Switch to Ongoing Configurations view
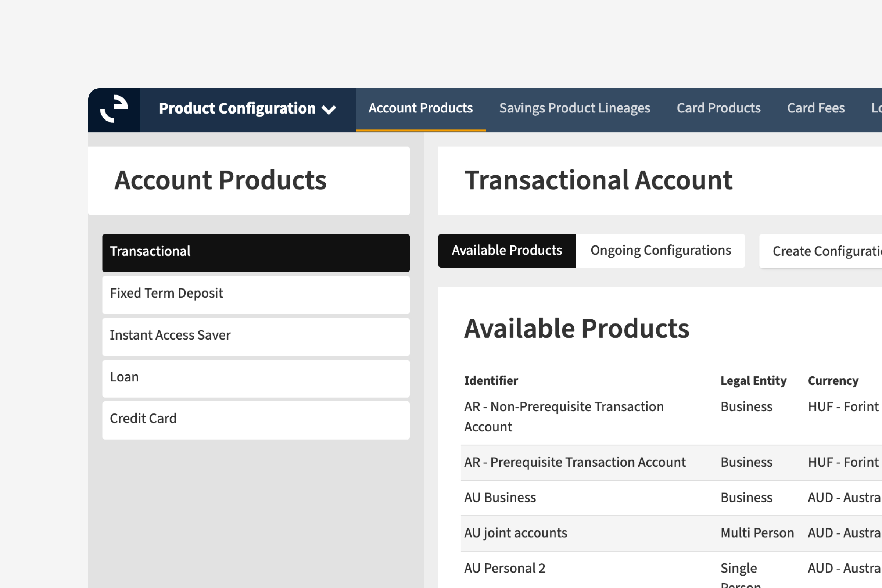Image resolution: width=882 pixels, height=588 pixels. [660, 251]
